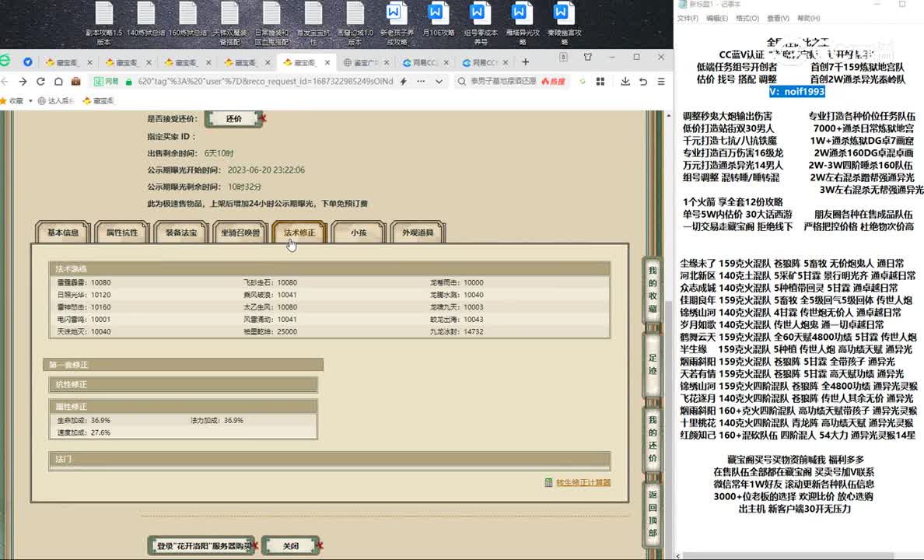Open the 坐骑召唤兽 tab
This screenshot has width=924, height=560.
pos(240,233)
